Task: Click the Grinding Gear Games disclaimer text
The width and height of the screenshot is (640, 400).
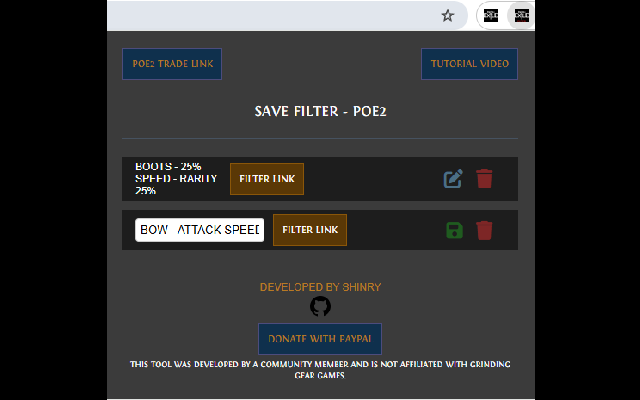Action: [320, 369]
